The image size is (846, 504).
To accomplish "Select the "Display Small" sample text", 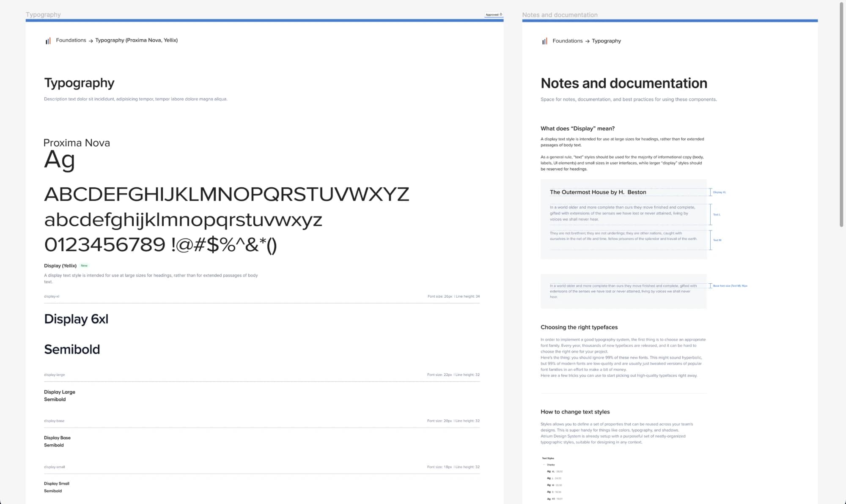I will (x=57, y=483).
